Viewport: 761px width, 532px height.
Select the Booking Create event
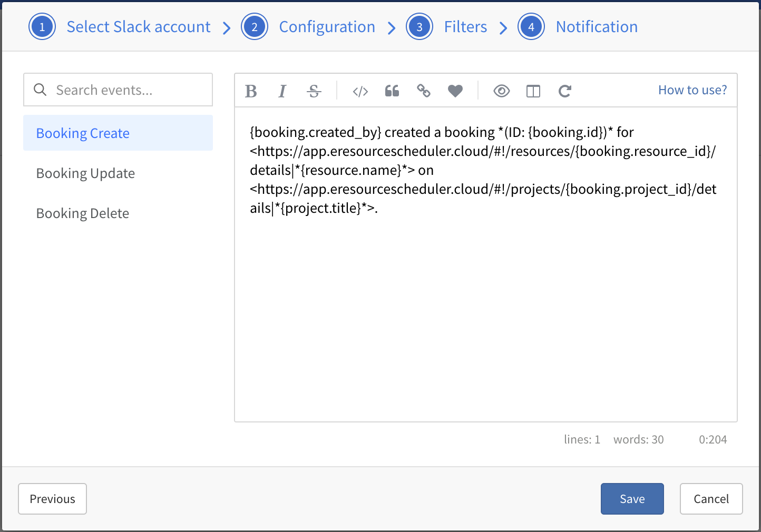118,133
